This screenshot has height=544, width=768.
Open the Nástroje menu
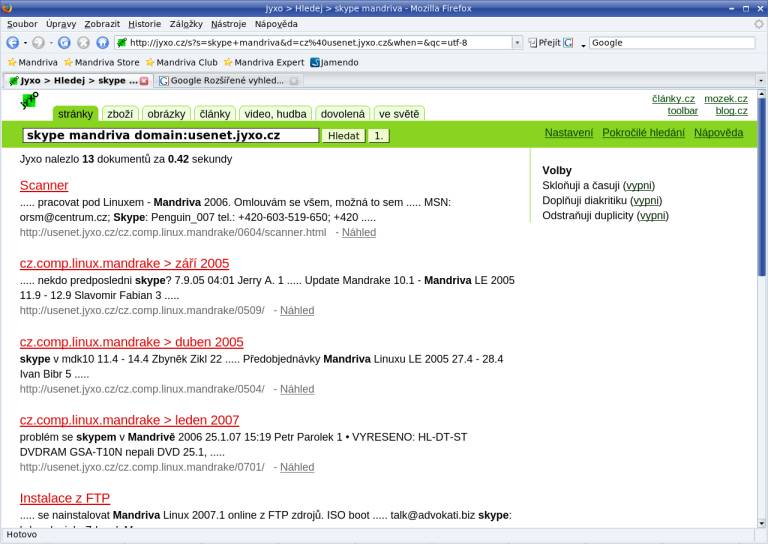[229, 24]
